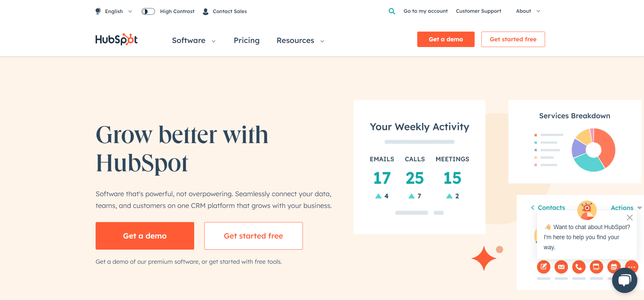Open the HubSpot search icon
This screenshot has width=644, height=300.
(x=392, y=11)
